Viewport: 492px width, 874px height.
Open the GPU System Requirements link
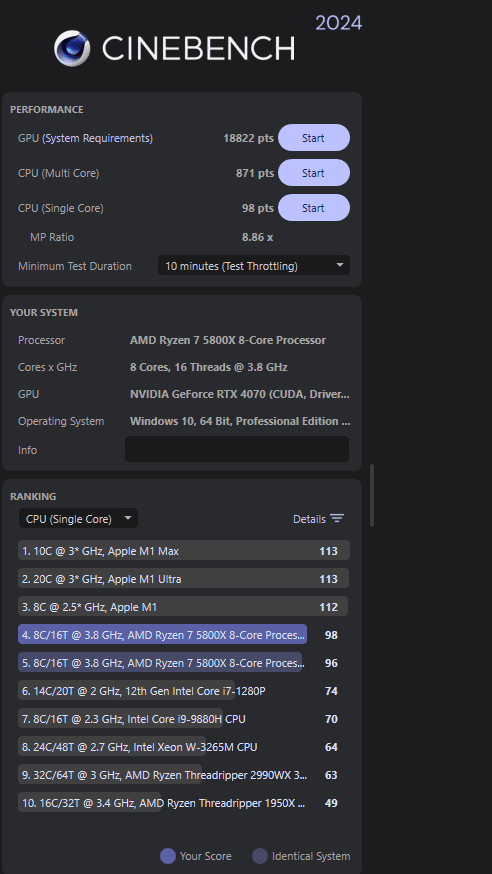[x=98, y=138]
